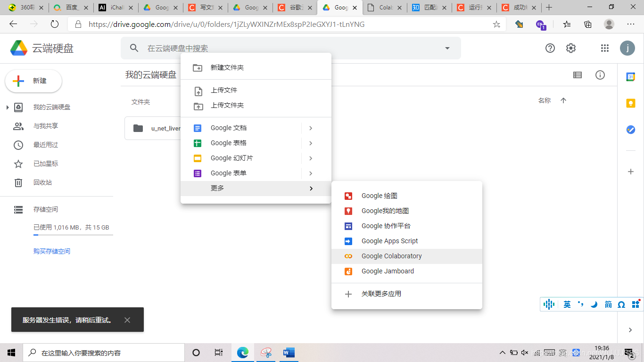Collapse the side panel chevron at bottom right
644x362 pixels.
click(x=631, y=330)
